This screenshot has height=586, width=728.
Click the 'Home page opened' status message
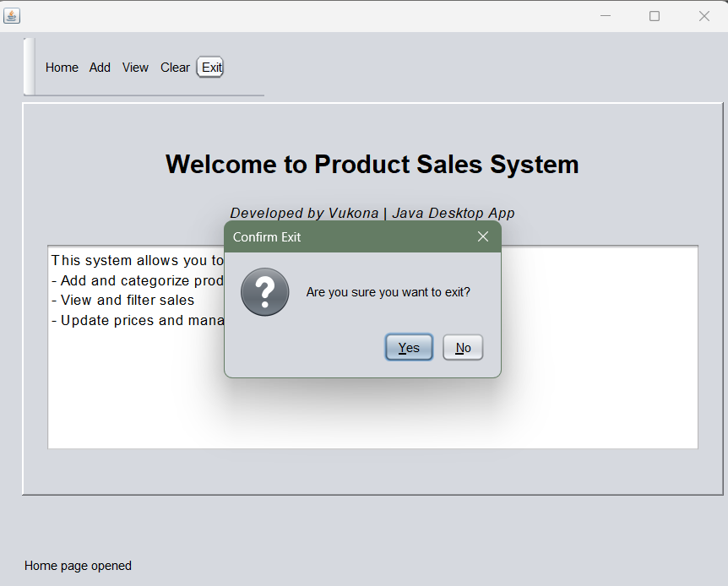(78, 566)
